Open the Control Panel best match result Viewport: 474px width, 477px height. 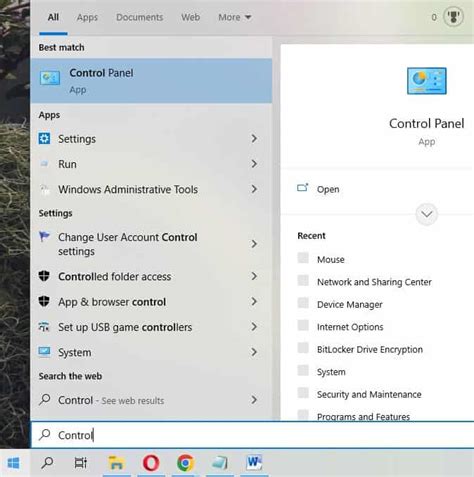(151, 81)
